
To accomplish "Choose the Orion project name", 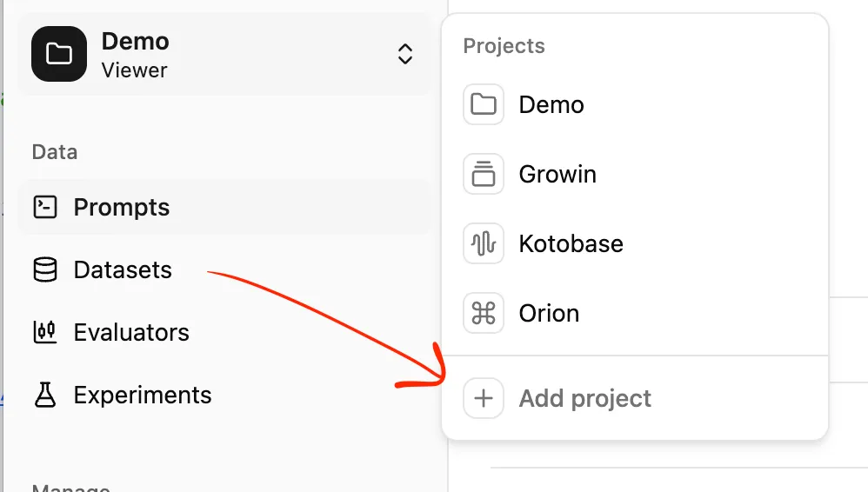I will [x=549, y=313].
